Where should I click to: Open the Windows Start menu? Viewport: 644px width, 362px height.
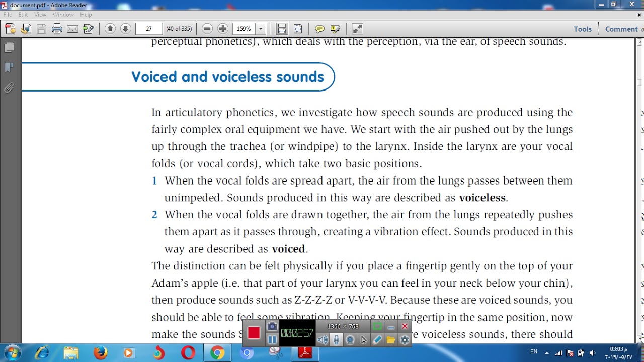12,352
